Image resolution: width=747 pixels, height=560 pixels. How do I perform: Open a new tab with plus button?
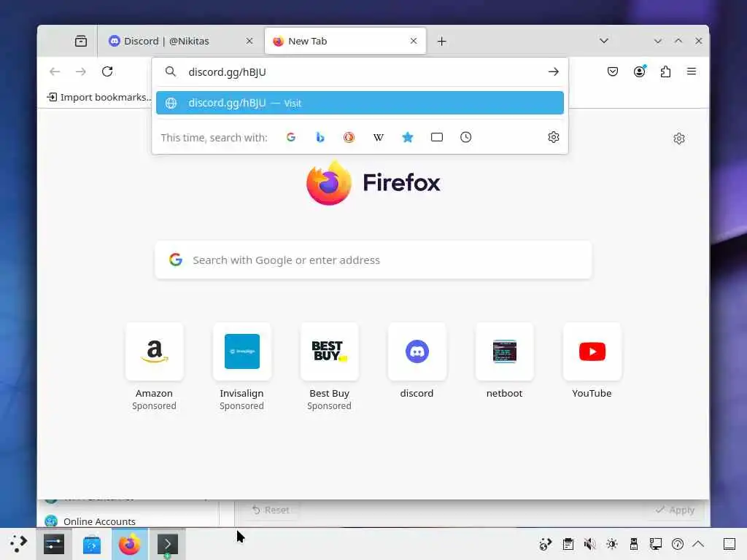click(441, 42)
